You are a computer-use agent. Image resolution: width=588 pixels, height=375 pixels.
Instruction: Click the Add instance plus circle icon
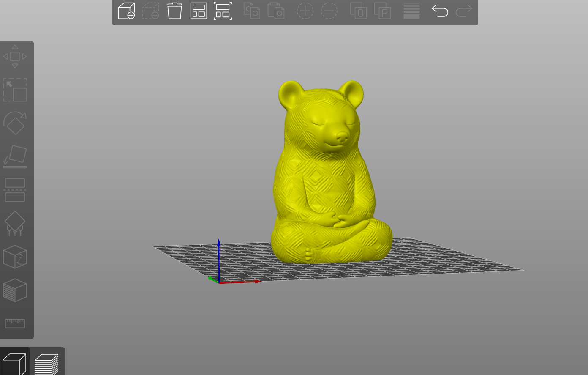pos(305,11)
